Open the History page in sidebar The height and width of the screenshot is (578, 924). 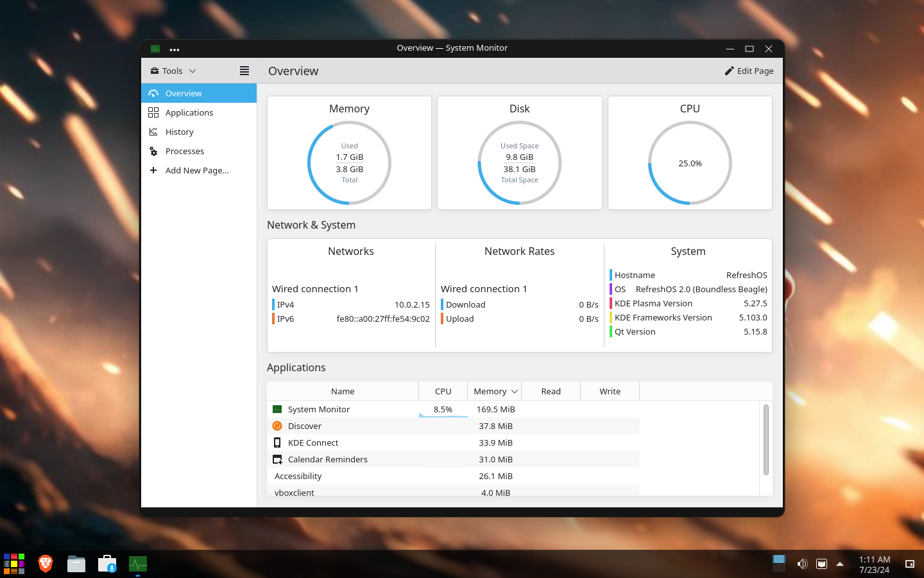(199, 132)
